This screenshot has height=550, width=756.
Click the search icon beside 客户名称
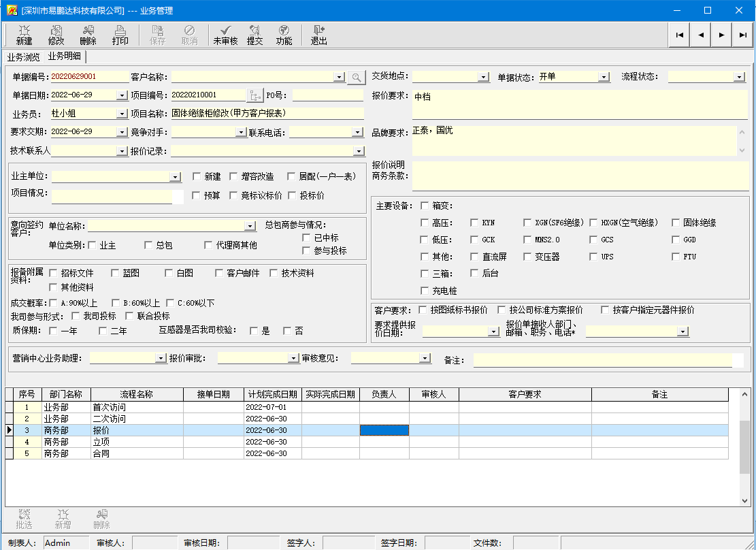point(356,77)
